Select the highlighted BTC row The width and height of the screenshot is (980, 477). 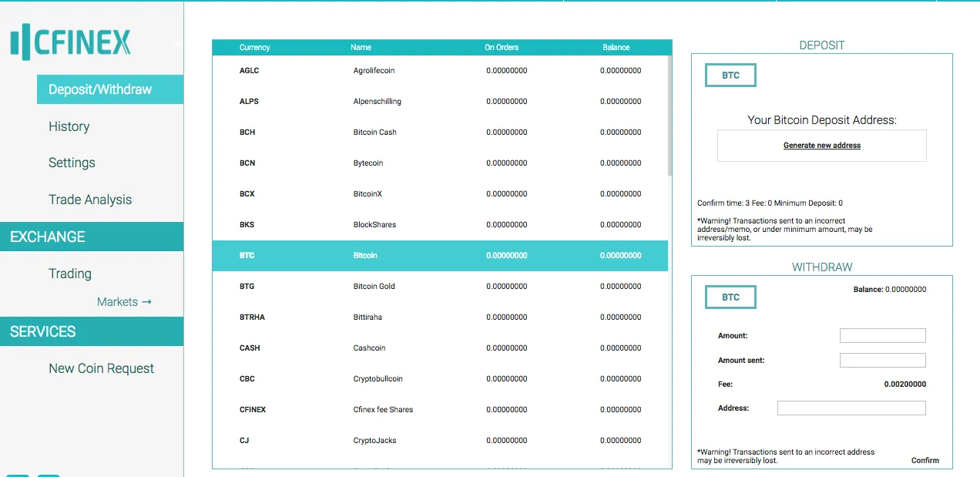[440, 256]
